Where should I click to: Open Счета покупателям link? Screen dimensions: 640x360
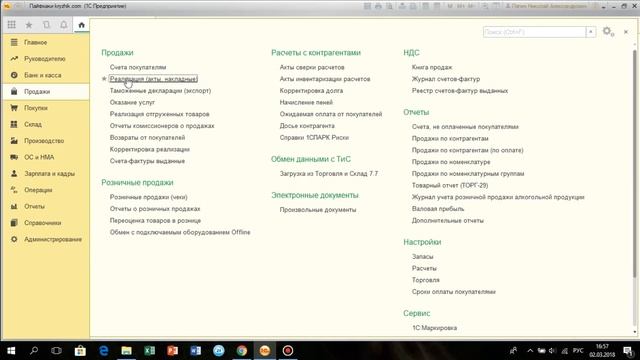pyautogui.click(x=138, y=67)
